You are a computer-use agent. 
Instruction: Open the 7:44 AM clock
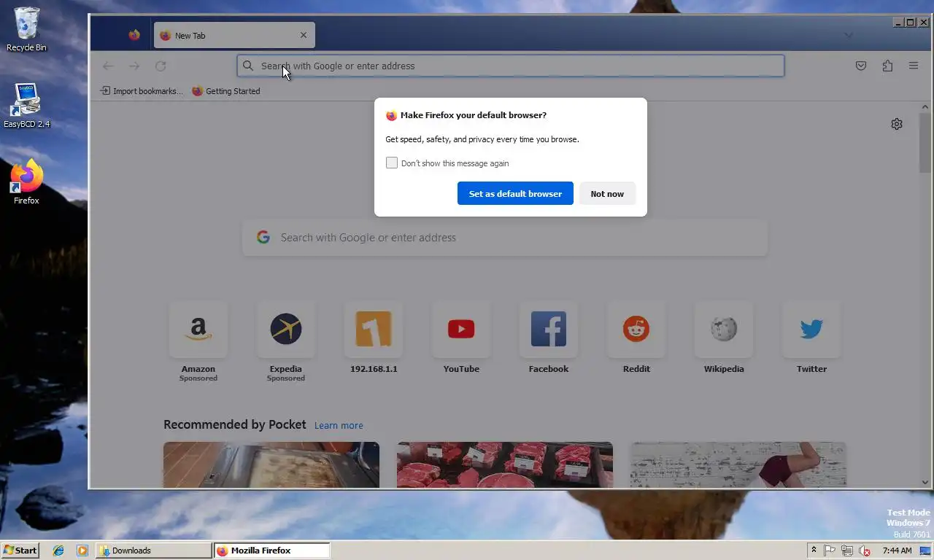point(897,551)
